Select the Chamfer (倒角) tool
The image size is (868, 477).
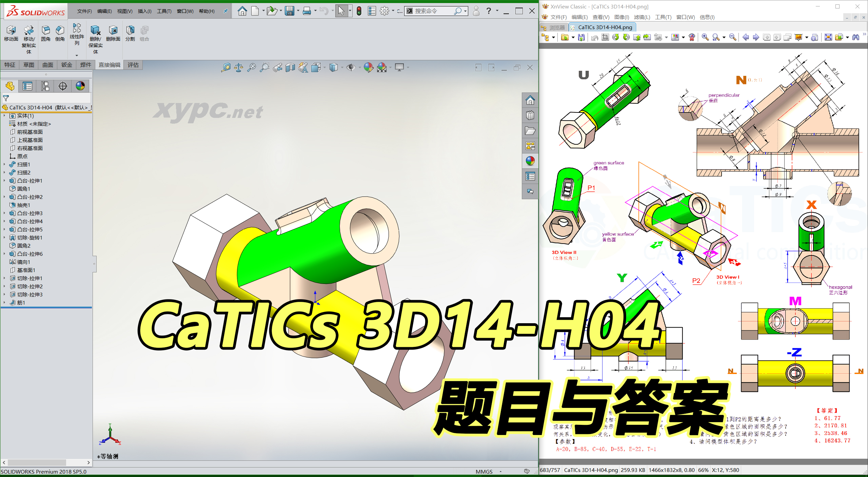60,33
